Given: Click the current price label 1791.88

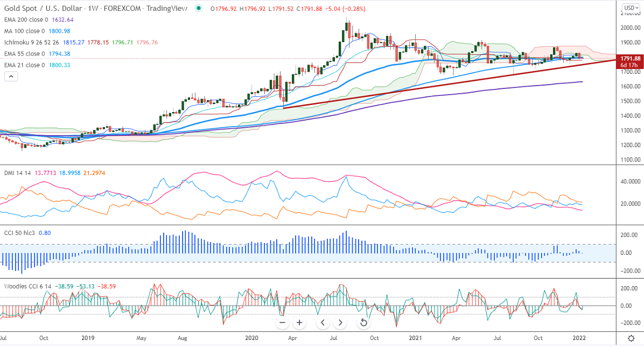Looking at the screenshot, I should click(630, 58).
